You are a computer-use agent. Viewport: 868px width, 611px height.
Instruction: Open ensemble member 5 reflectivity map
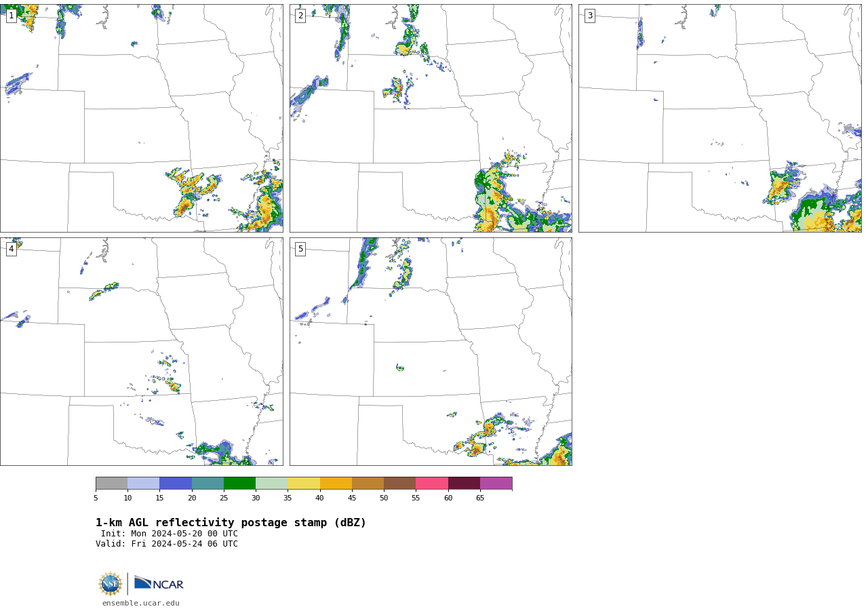pos(431,351)
